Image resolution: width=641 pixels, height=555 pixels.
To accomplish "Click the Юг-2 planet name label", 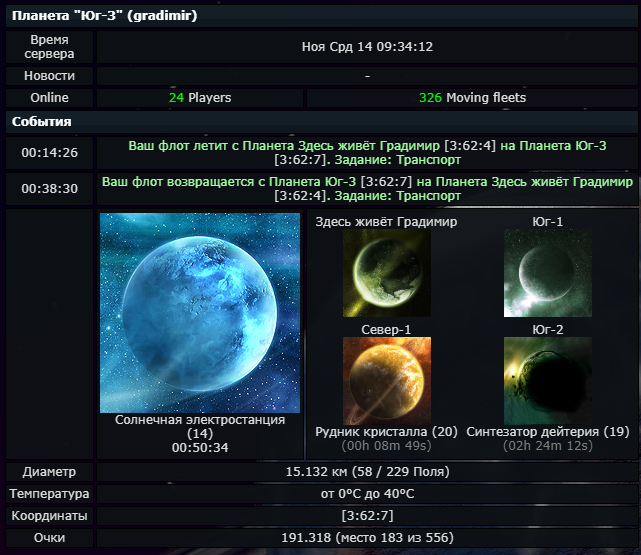I will (x=547, y=329).
